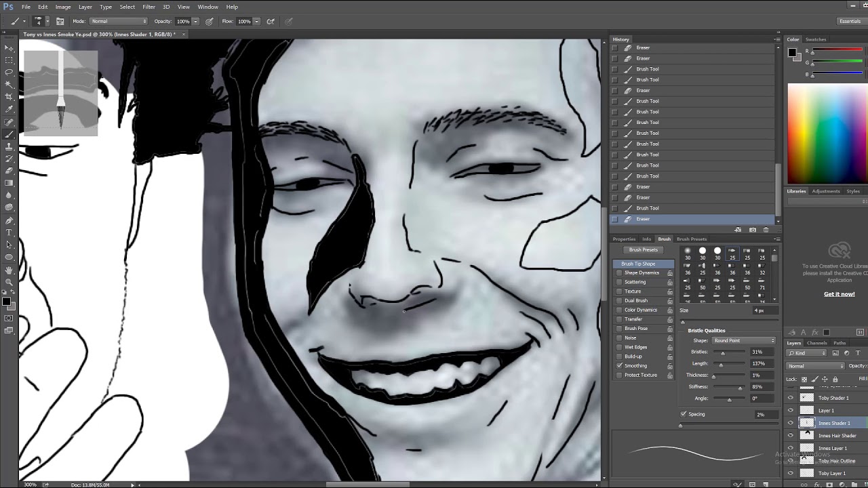Toggle the Spacing checkbox
868x488 pixels.
684,414
